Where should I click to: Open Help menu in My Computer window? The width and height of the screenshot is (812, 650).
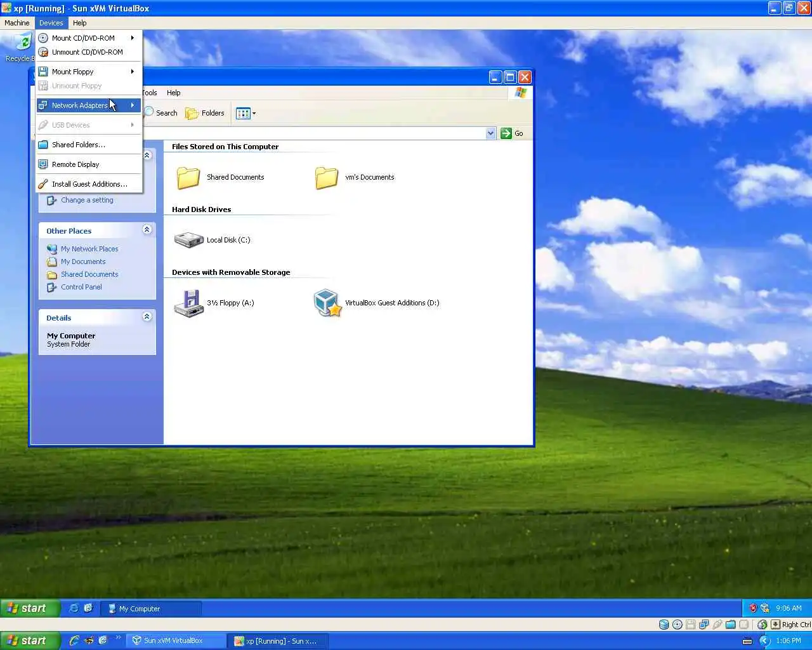tap(174, 93)
